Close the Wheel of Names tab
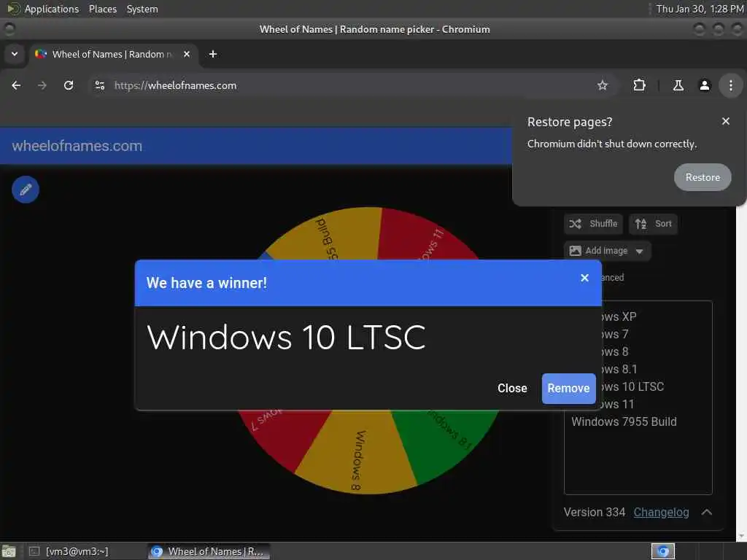The height and width of the screenshot is (560, 747). click(187, 54)
